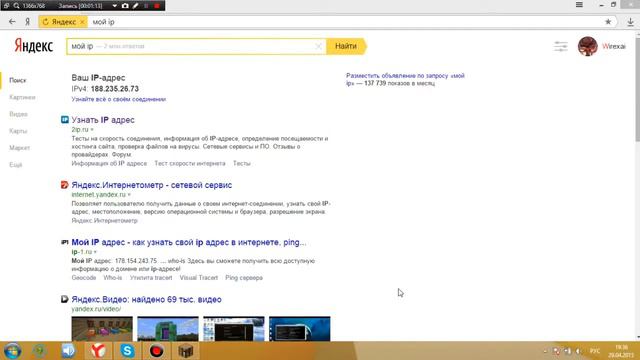Open "Узнайте всё о своём соединении" link

coord(119,99)
